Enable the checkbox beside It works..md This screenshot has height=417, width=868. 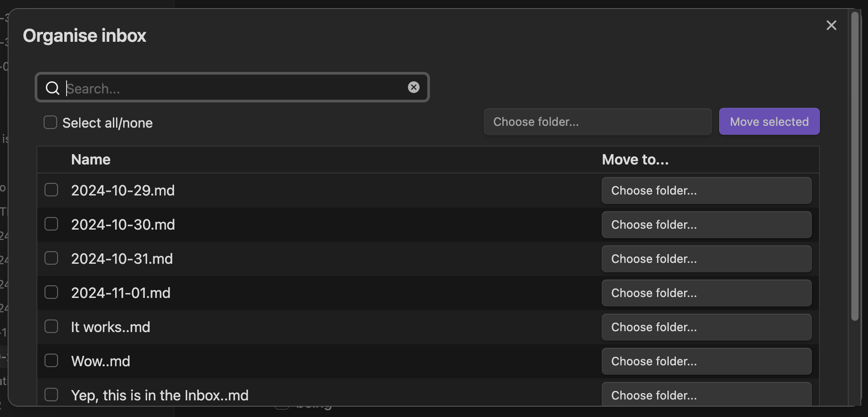click(51, 326)
